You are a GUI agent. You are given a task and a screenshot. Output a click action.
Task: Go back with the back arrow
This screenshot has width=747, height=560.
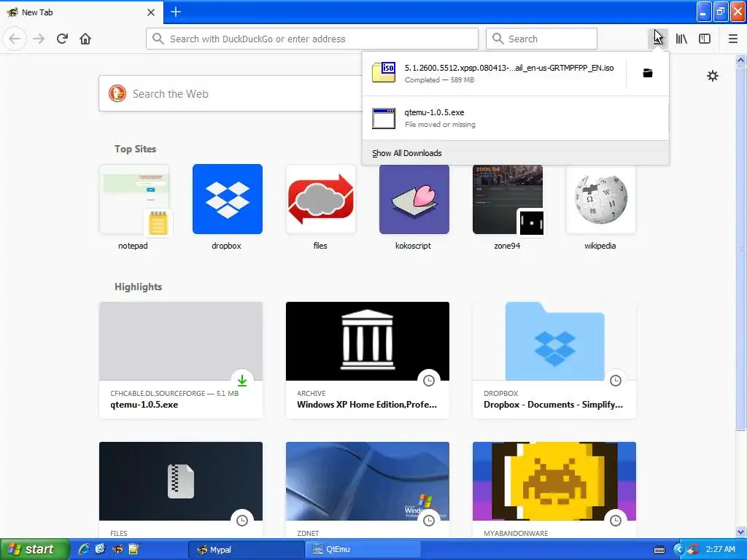pos(15,39)
